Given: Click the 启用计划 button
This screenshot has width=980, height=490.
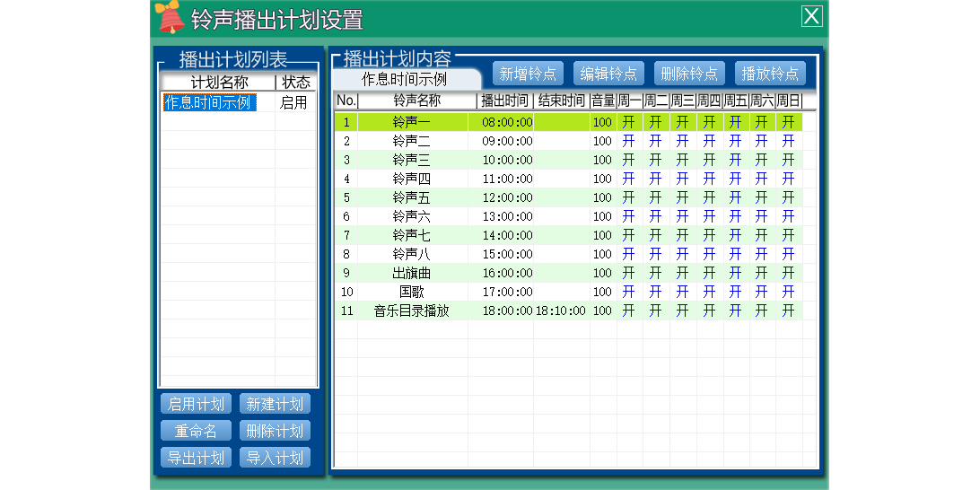Looking at the screenshot, I should pos(196,404).
